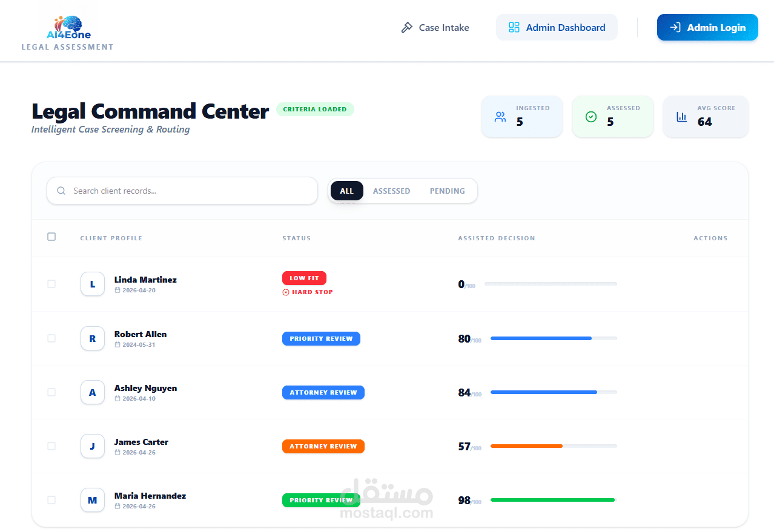Click the arrow icon in Admin Login

click(x=675, y=27)
